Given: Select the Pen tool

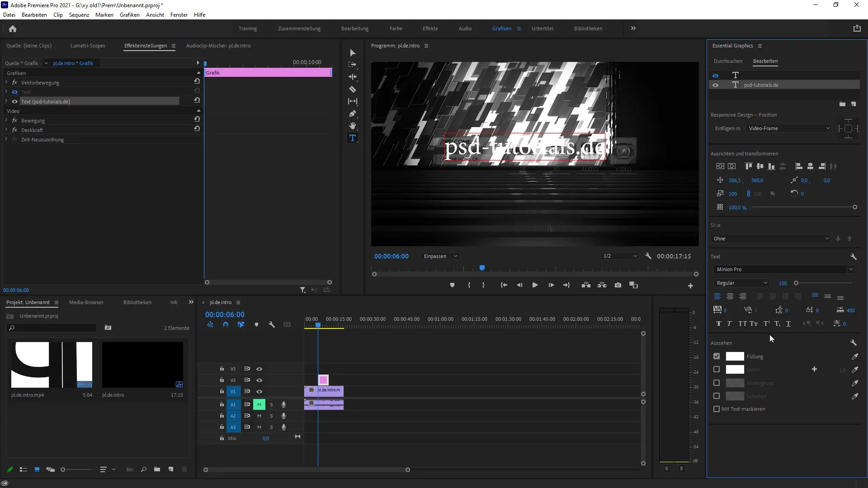Looking at the screenshot, I should [353, 114].
